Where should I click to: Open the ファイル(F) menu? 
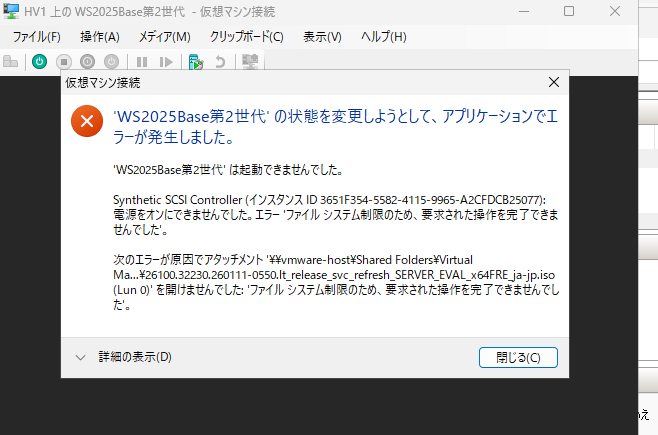click(36, 36)
